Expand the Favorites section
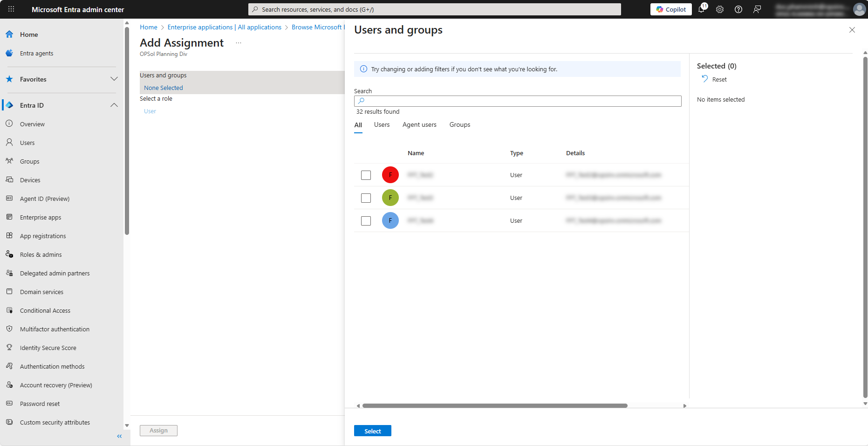This screenshot has height=446, width=868. (x=114, y=79)
